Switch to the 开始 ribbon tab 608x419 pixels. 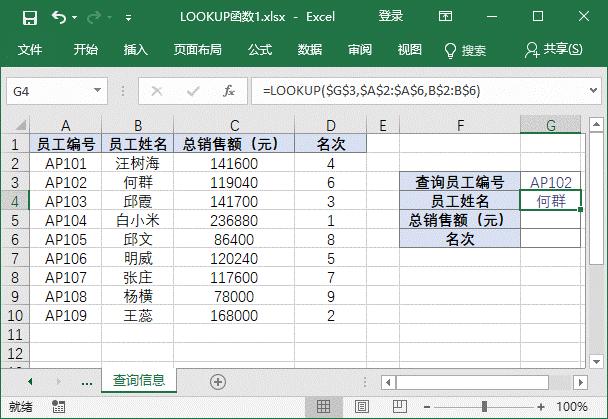tap(86, 50)
